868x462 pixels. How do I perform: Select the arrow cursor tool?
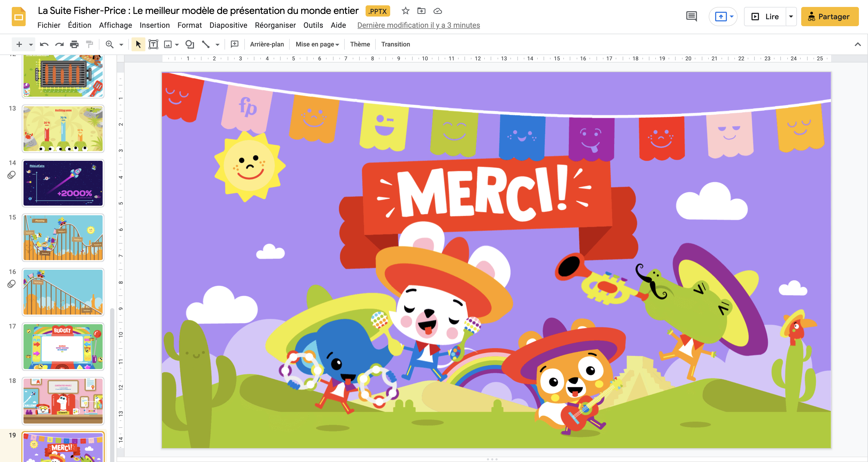138,44
